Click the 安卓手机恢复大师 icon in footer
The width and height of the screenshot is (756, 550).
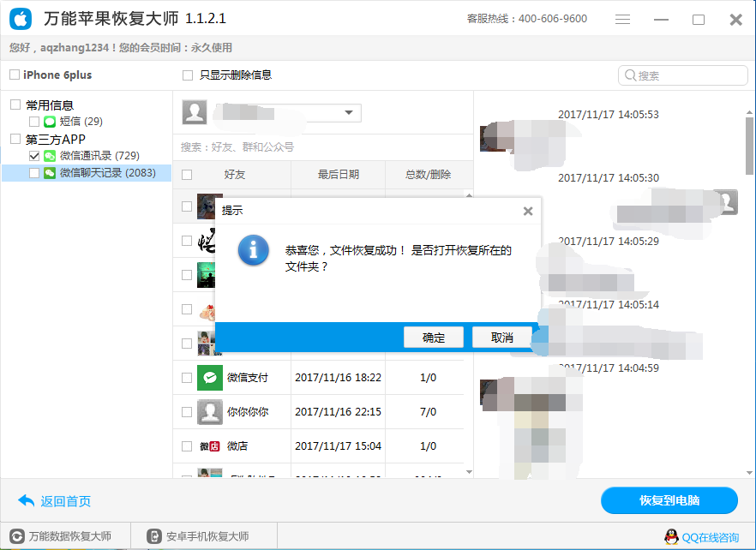point(154,537)
